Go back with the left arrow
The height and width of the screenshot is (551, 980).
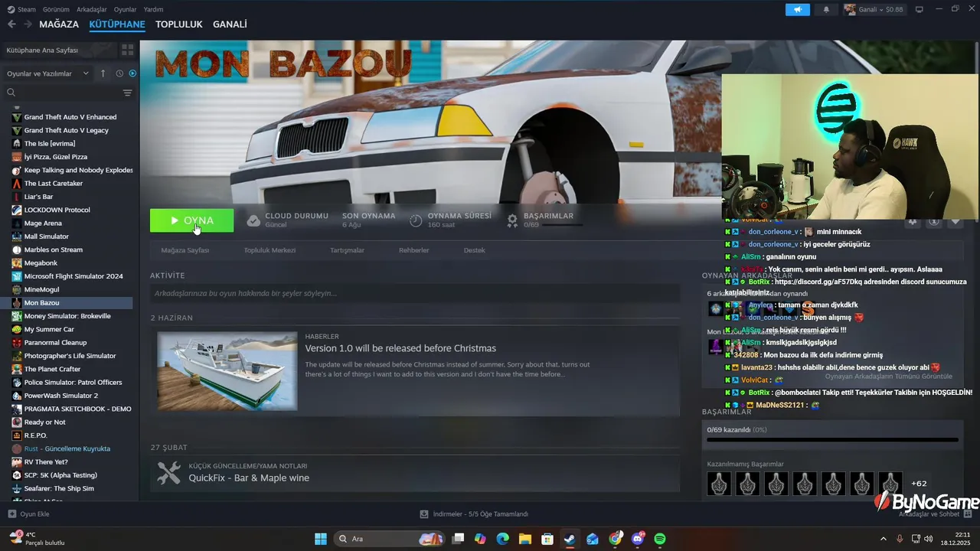click(x=11, y=24)
